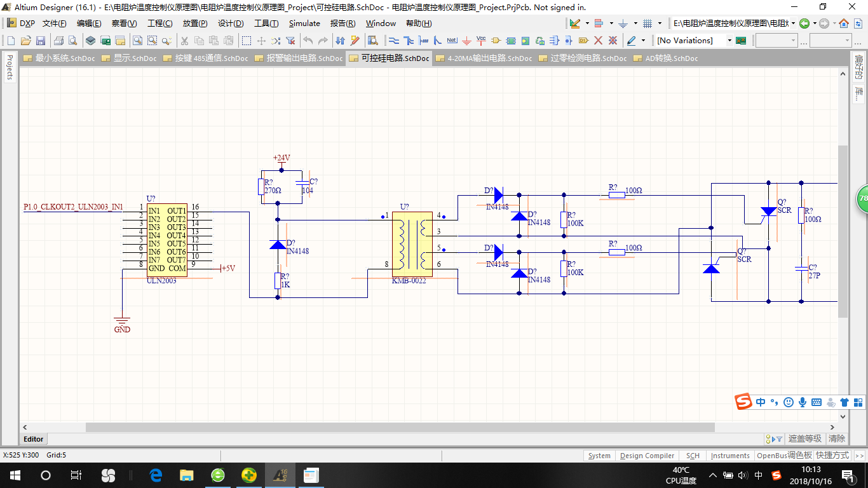Open an existing document with folder icon
This screenshot has width=868, height=488.
[25, 41]
